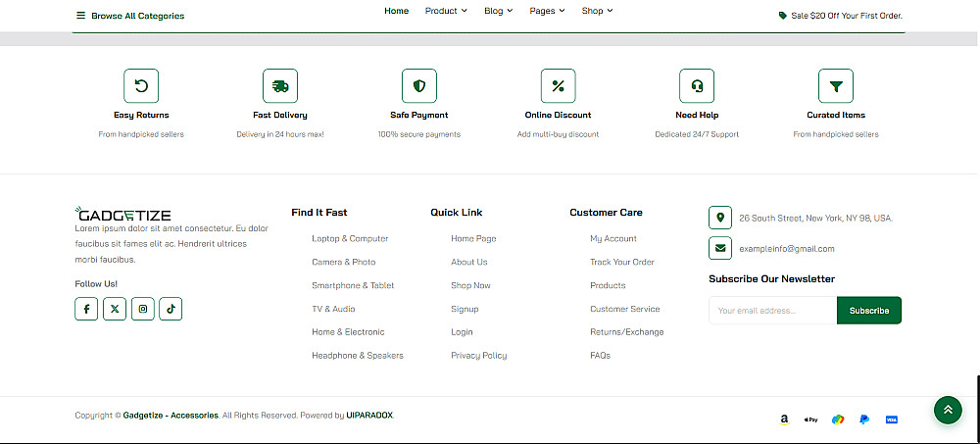Image resolution: width=980 pixels, height=444 pixels.
Task: Click the Gadgetize footer logo
Action: click(122, 215)
